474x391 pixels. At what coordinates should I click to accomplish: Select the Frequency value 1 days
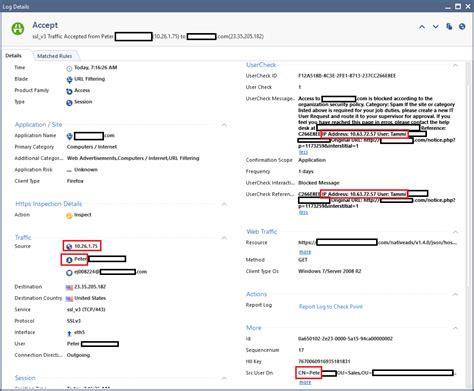[x=306, y=171]
